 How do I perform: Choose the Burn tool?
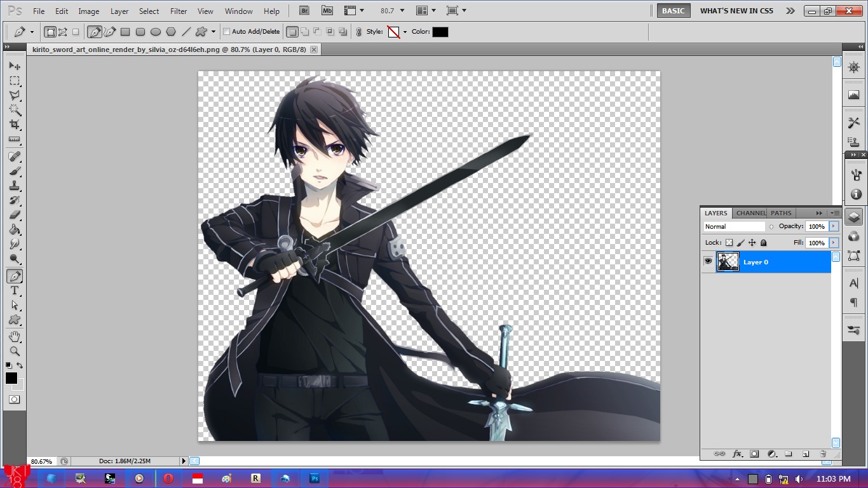click(x=15, y=259)
